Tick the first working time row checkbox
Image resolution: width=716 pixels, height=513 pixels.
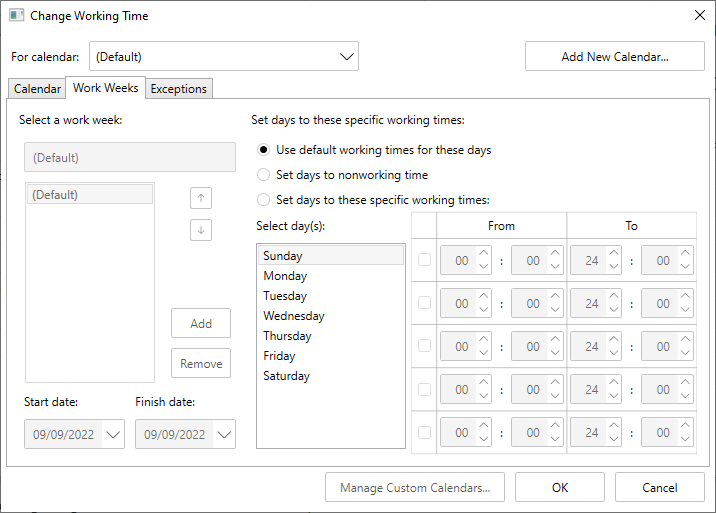[425, 260]
